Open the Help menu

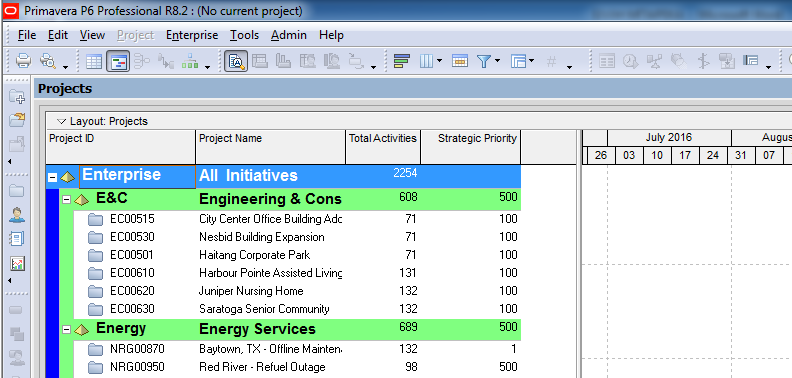coord(331,35)
